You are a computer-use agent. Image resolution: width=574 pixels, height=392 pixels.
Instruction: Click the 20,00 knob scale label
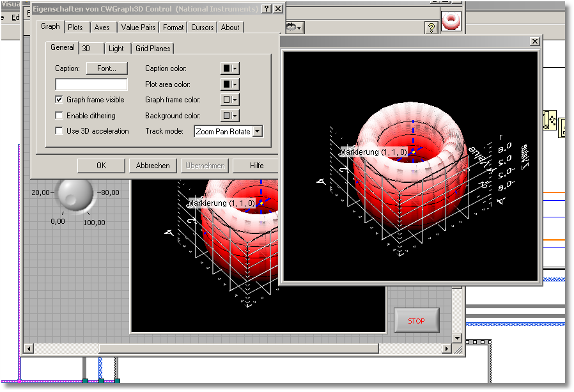[40, 192]
